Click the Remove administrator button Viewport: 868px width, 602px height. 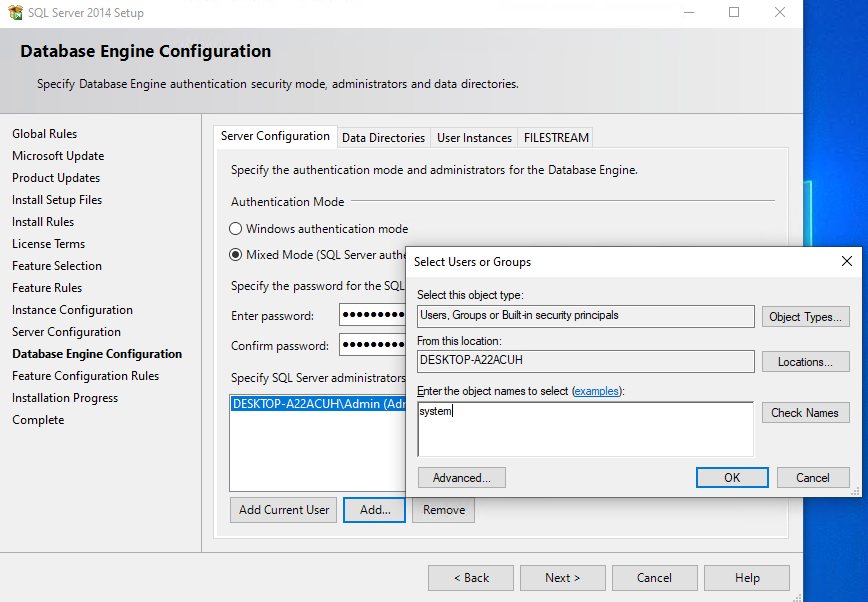pyautogui.click(x=443, y=510)
